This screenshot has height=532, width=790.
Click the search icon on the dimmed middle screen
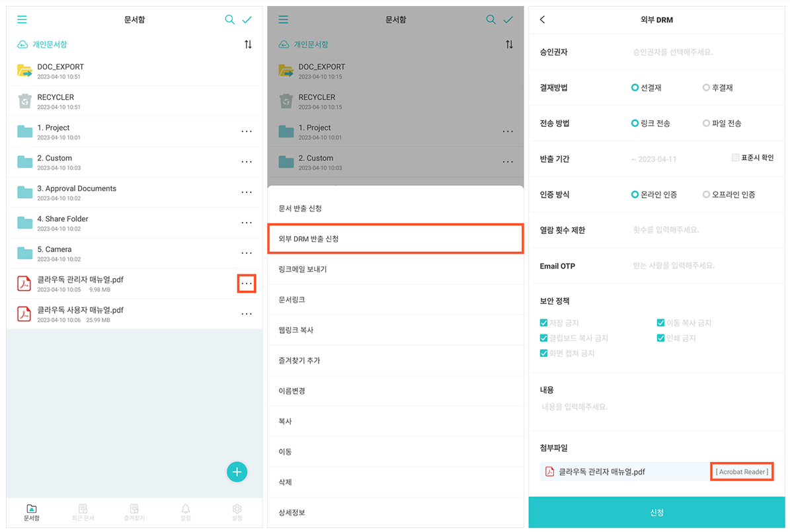coord(491,20)
